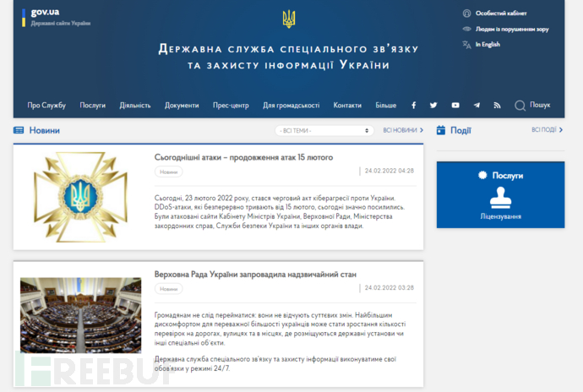This screenshot has width=583, height=392.
Task: Click the news list icon beside Новини
Action: [x=19, y=130]
